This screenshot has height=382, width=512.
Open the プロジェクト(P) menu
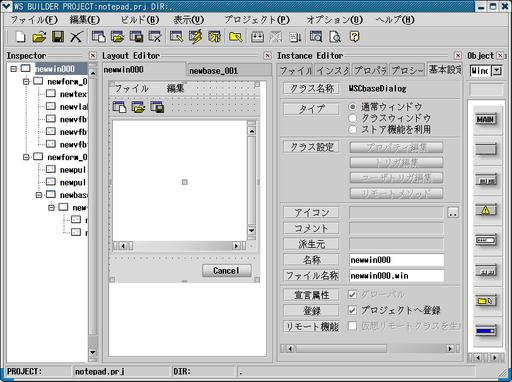[x=257, y=20]
